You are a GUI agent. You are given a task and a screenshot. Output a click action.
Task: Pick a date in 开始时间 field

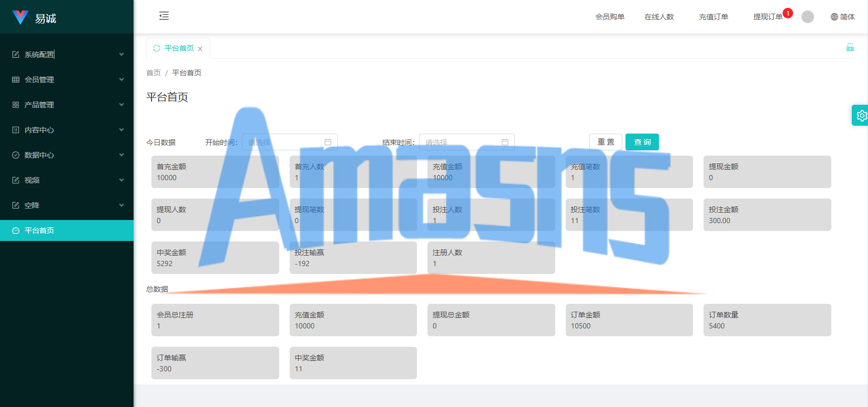[290, 142]
